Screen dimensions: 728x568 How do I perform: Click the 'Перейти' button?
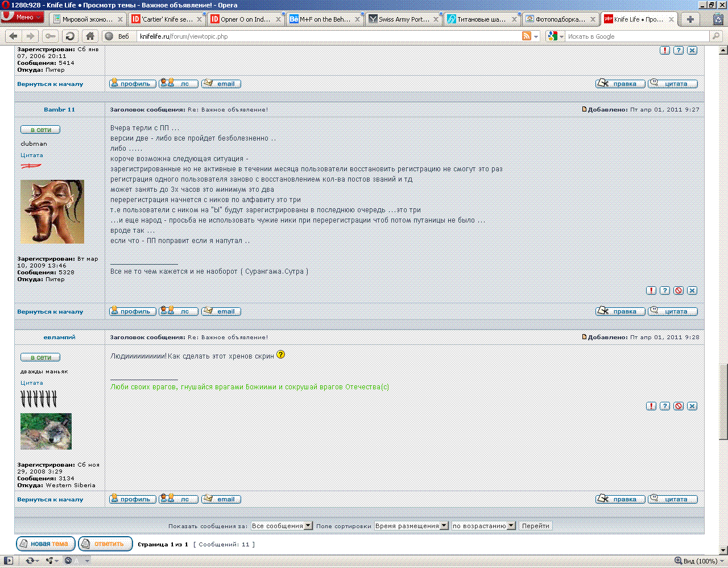tap(535, 526)
